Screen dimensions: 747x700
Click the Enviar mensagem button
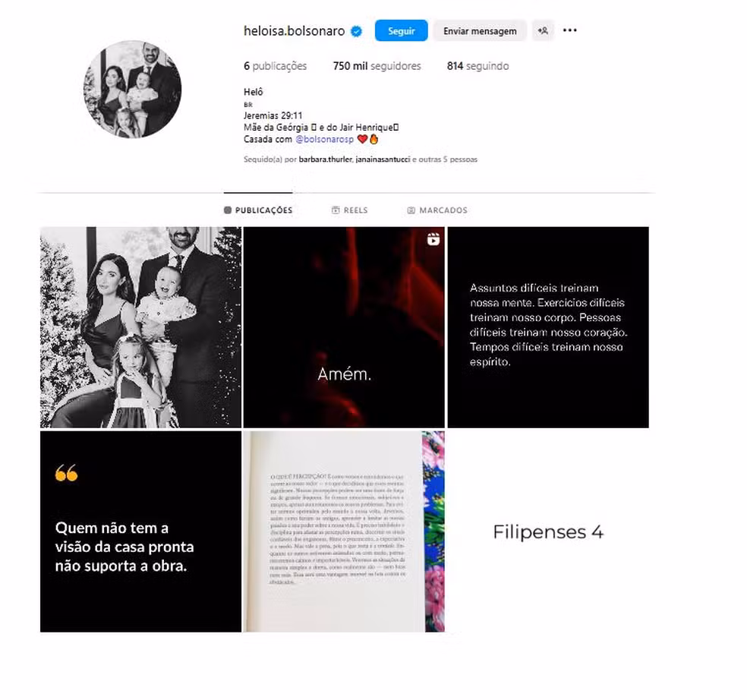[480, 31]
